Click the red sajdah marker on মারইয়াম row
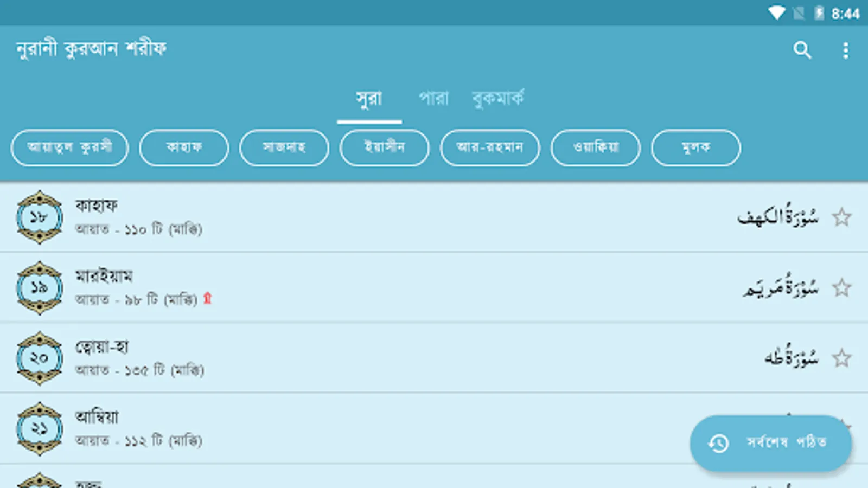 (207, 298)
